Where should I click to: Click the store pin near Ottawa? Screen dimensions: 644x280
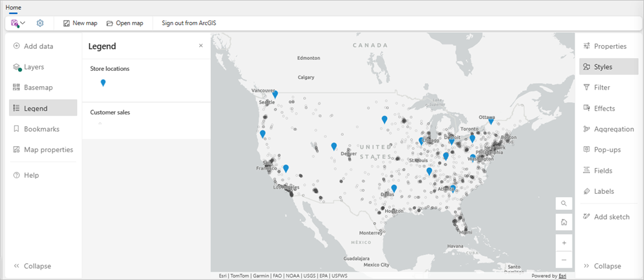point(491,121)
